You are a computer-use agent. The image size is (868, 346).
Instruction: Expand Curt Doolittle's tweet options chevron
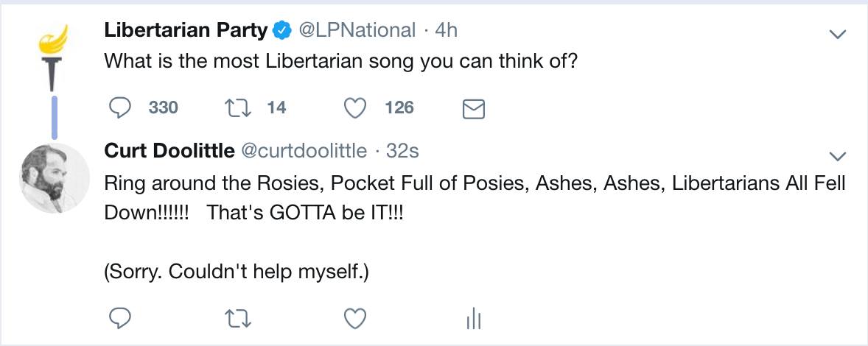(837, 155)
